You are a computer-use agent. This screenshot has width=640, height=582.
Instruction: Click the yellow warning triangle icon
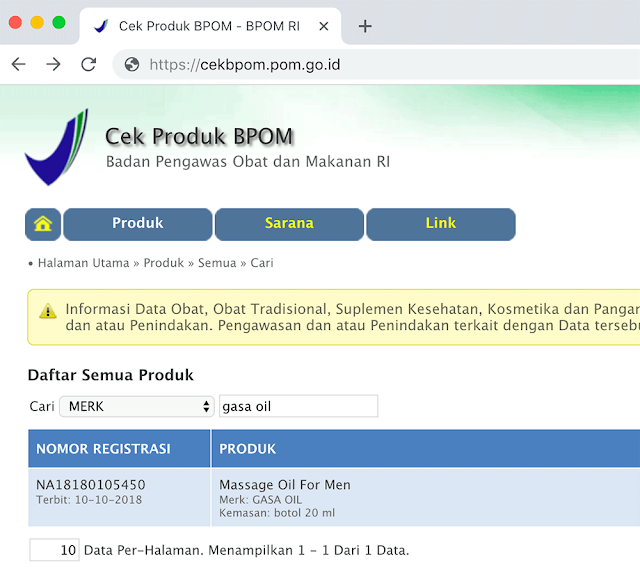48,311
